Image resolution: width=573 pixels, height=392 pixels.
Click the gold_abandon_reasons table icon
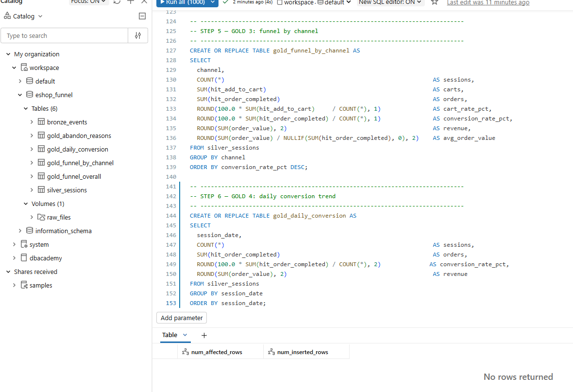[41, 135]
